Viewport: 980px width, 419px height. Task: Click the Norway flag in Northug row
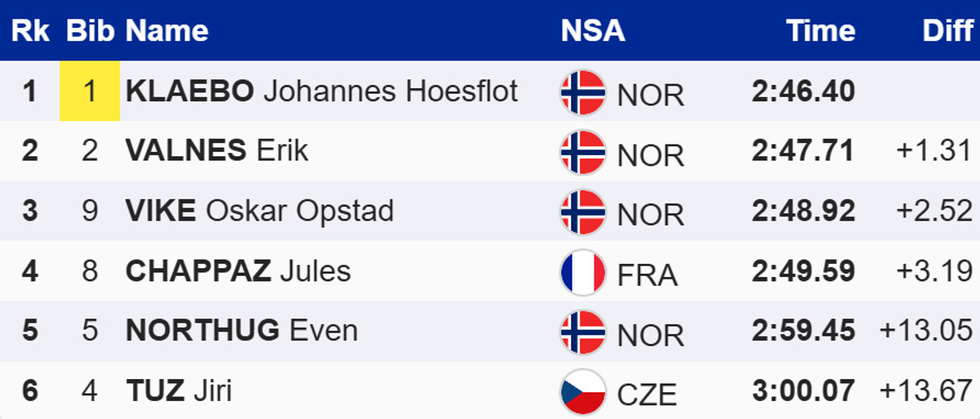click(582, 332)
